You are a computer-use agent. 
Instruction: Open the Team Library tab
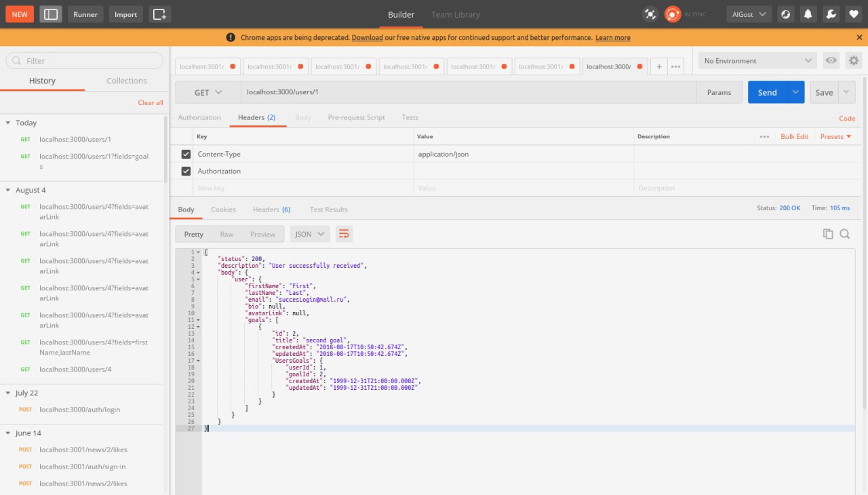click(455, 14)
